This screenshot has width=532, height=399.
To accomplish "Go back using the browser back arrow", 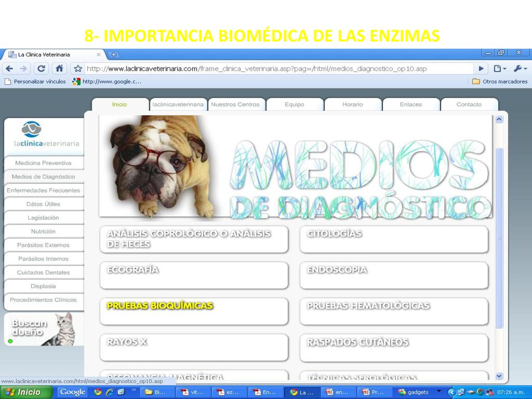I will (x=9, y=69).
